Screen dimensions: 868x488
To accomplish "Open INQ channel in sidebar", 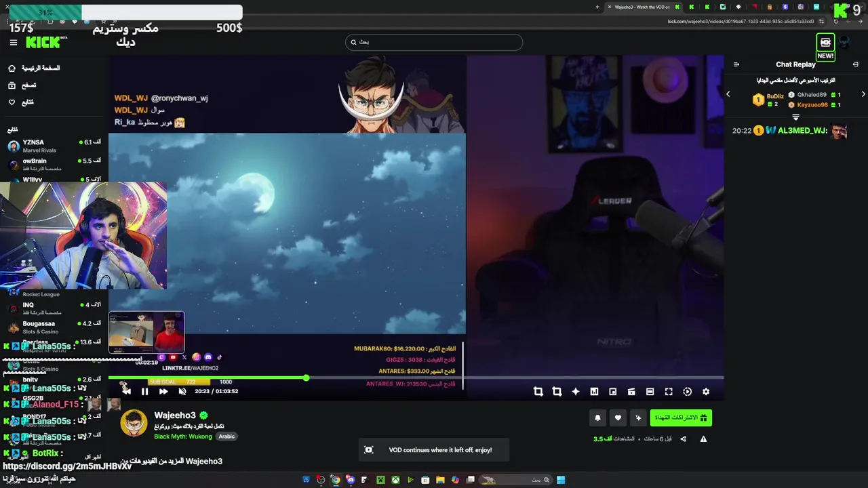I will tap(54, 308).
